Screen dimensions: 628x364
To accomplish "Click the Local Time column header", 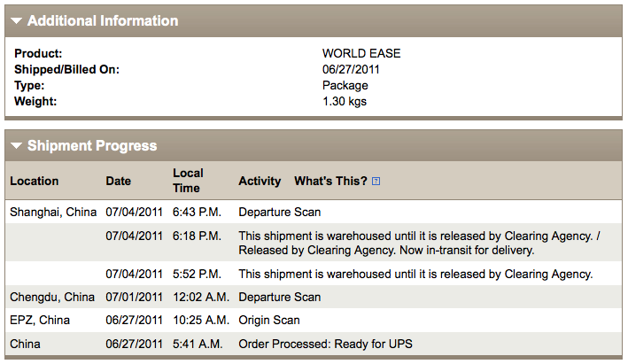I will [x=188, y=181].
